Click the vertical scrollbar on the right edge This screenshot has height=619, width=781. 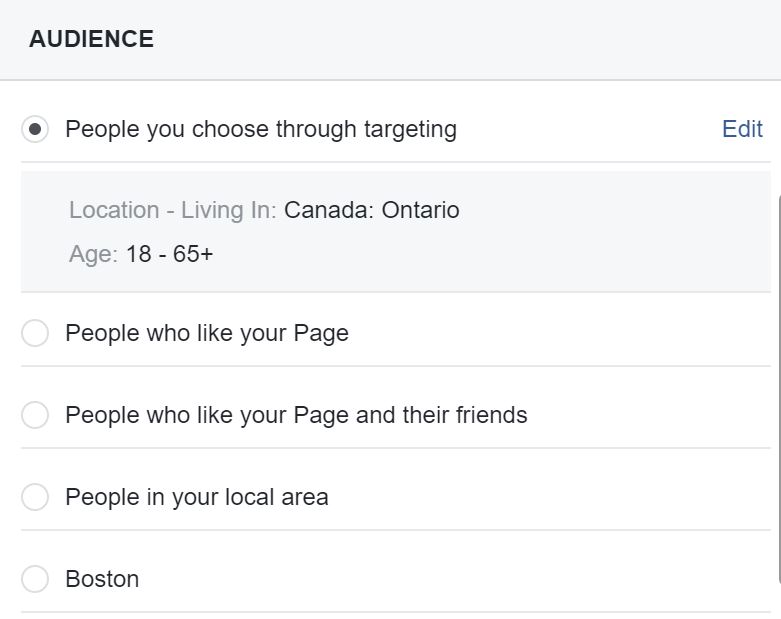pos(778,390)
